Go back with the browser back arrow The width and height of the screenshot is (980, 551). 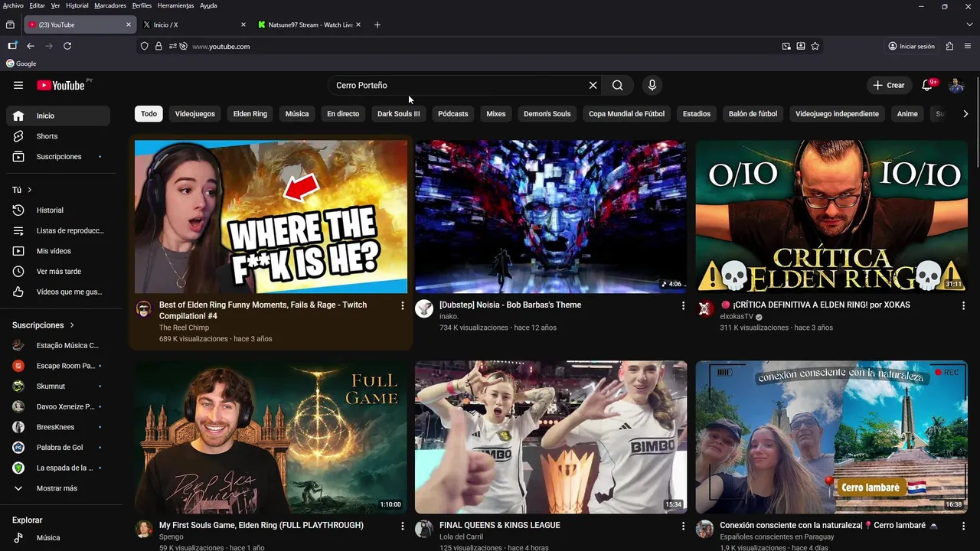pos(31,46)
